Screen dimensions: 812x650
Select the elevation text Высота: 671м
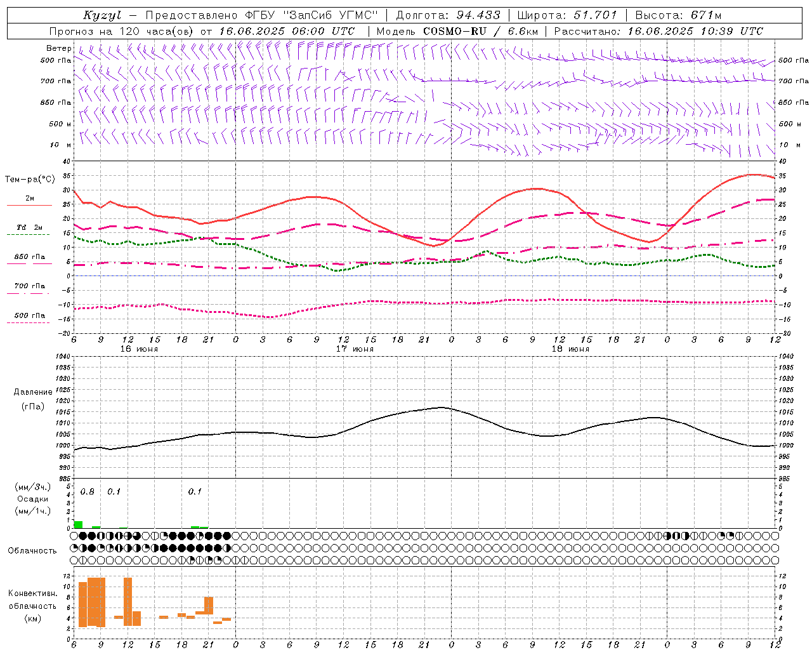(678, 15)
